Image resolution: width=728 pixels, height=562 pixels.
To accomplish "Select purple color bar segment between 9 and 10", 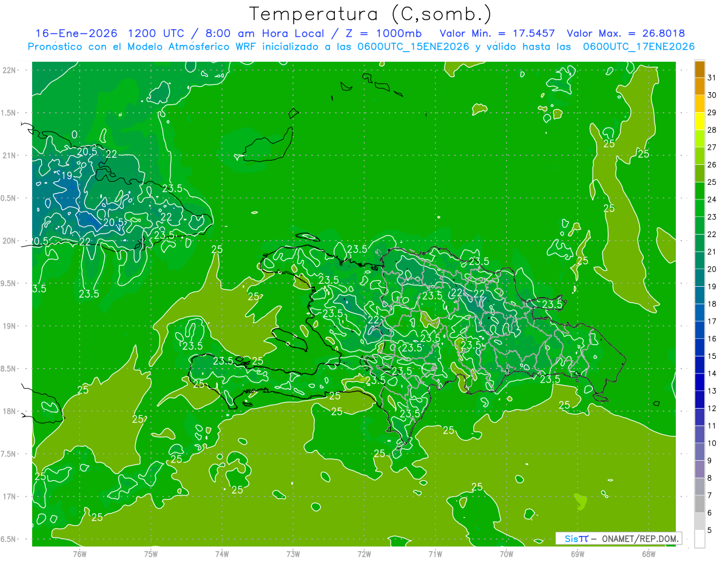I will click(x=699, y=452).
